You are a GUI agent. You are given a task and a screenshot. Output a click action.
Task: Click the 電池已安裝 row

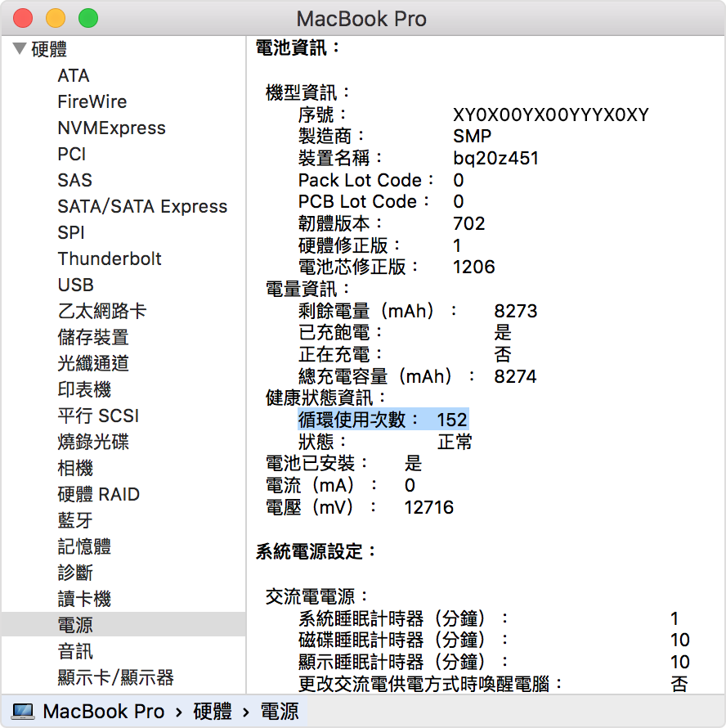(x=343, y=463)
